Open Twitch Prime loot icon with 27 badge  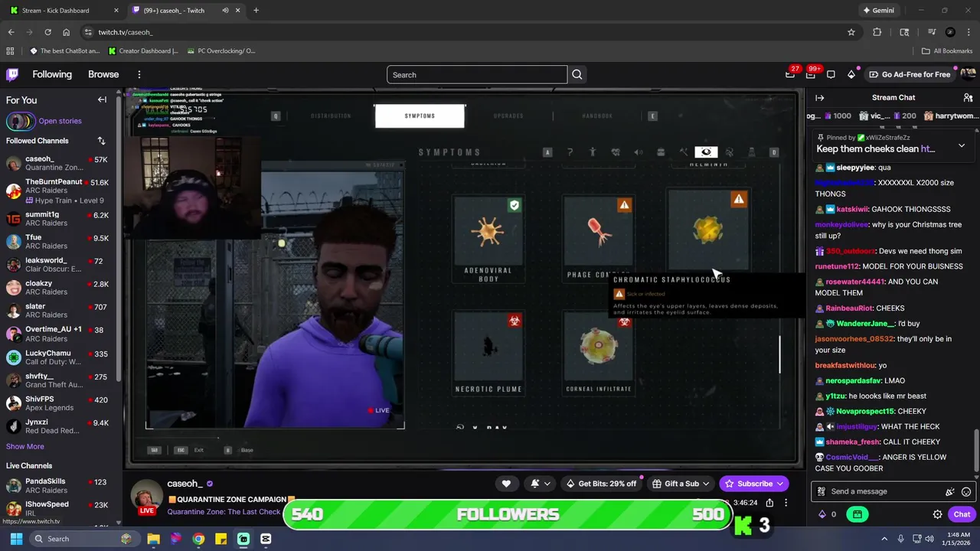(790, 74)
